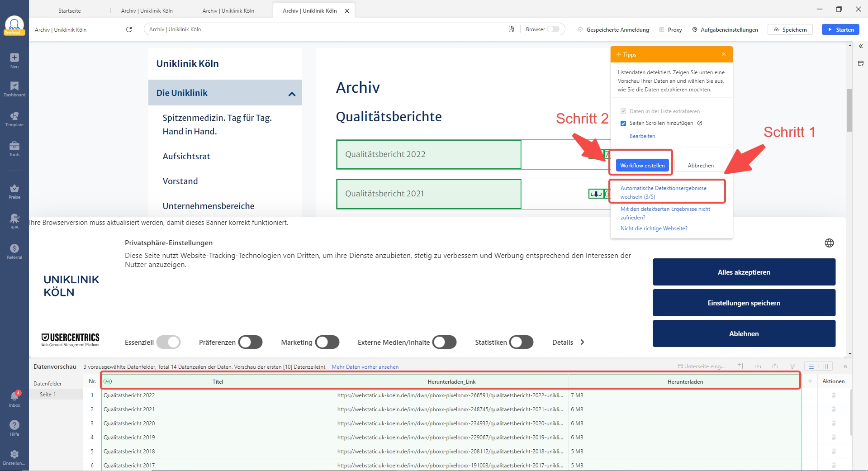
Task: Open the Proxy option in top toolbar
Action: [x=670, y=29]
